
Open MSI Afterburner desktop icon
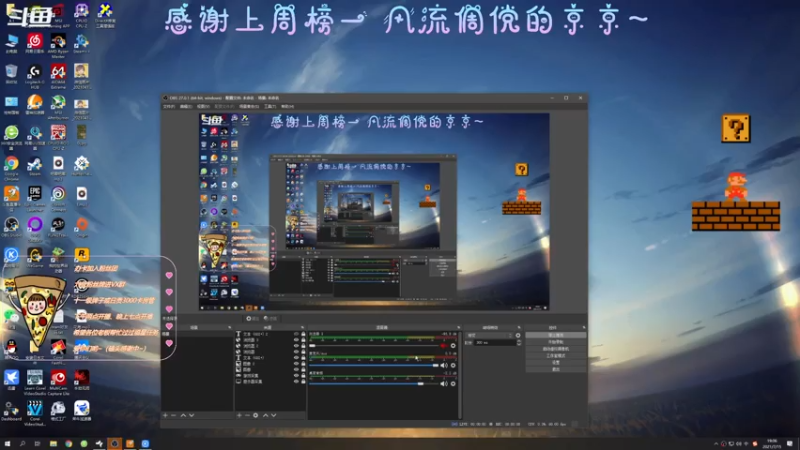click(58, 107)
